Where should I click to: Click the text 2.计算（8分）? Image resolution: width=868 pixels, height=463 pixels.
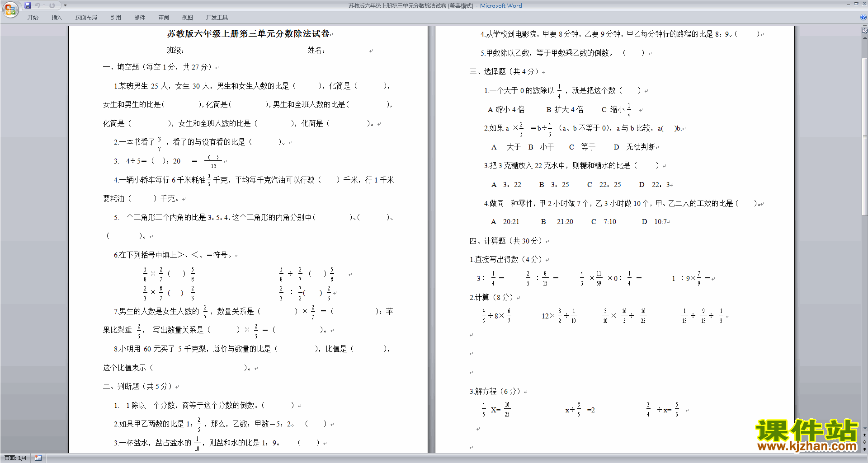pyautogui.click(x=491, y=297)
